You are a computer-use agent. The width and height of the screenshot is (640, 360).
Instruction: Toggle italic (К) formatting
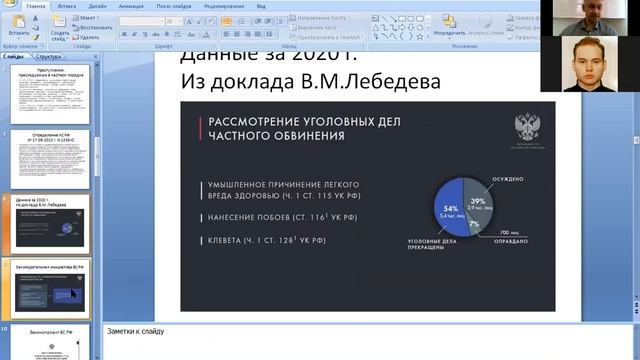tap(135, 35)
